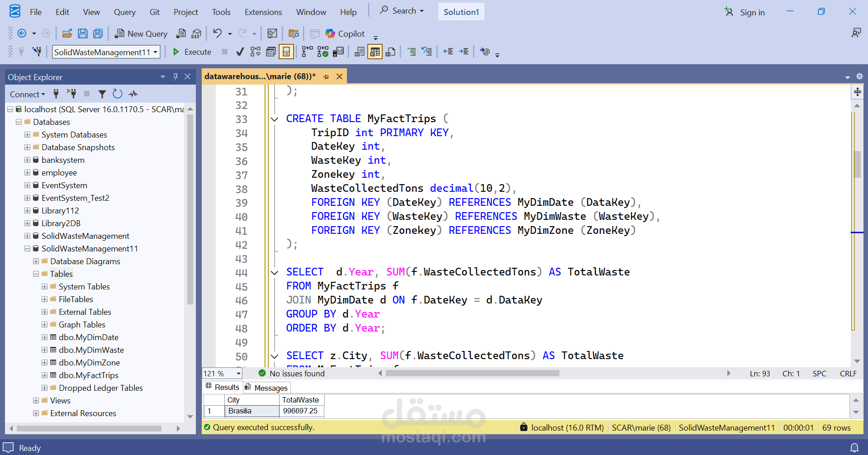Image resolution: width=868 pixels, height=455 pixels.
Task: Refresh the Object Explorer tree
Action: pos(118,94)
